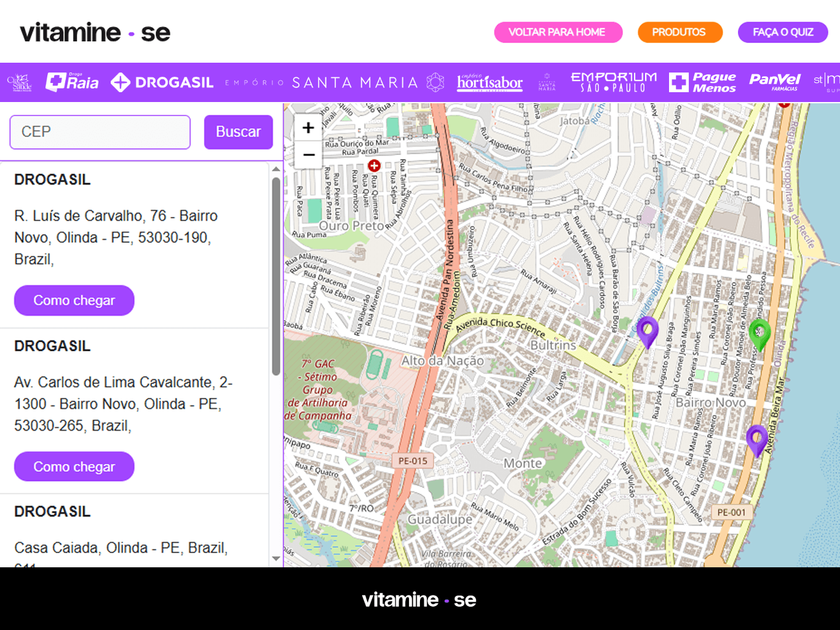Select the Emporium São Paulo logo

614,82
